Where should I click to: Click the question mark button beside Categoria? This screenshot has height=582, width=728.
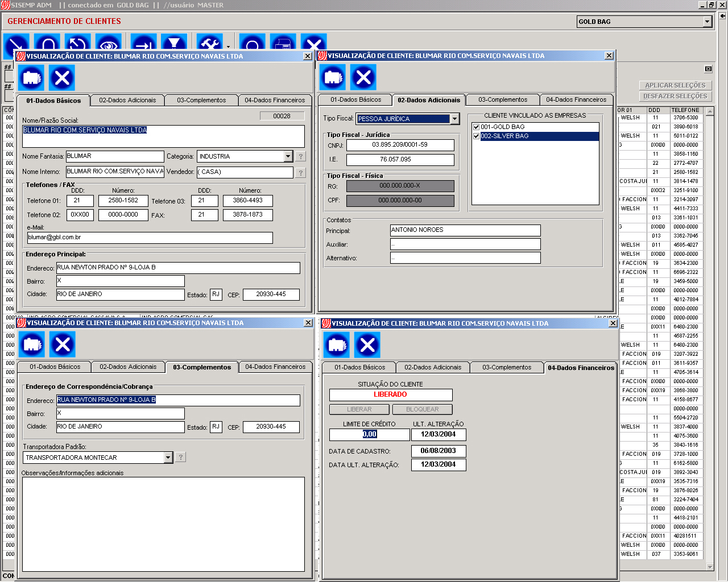301,156
